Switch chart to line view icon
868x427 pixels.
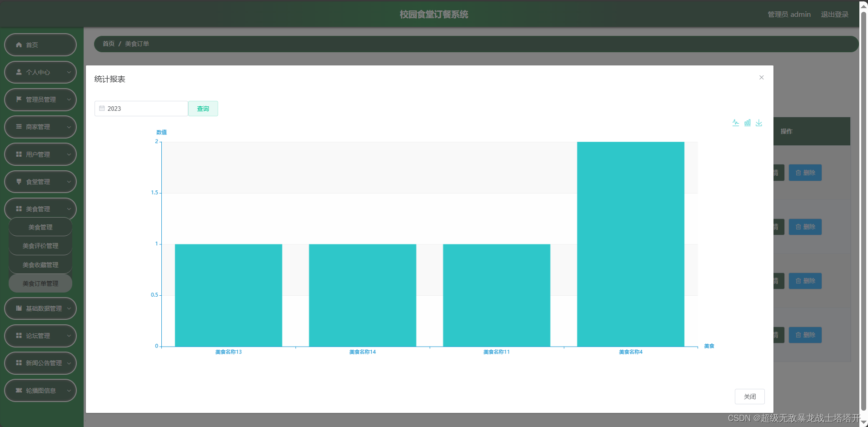pyautogui.click(x=736, y=123)
